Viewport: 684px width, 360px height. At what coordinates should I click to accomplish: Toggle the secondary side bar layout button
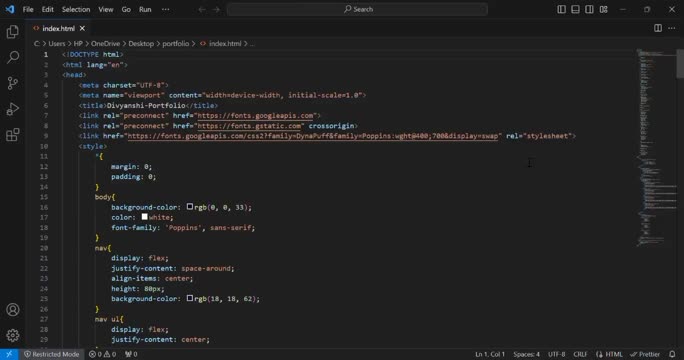[589, 9]
